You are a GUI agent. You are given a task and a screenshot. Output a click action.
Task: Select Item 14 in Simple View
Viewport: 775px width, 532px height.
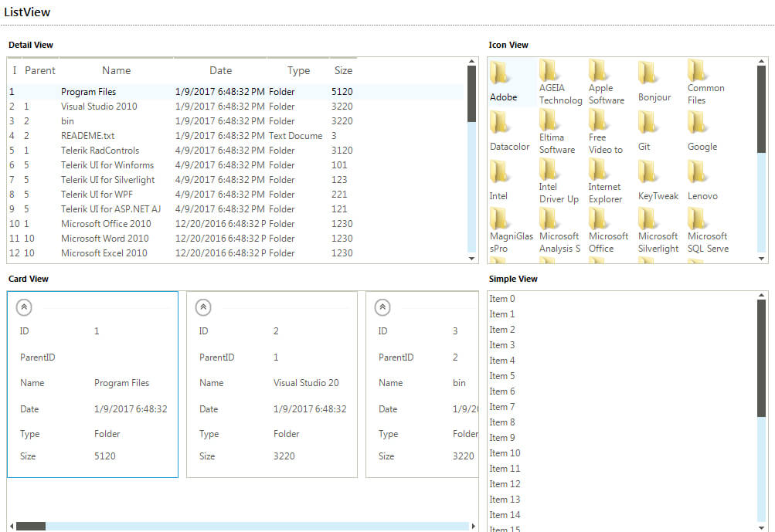622,515
